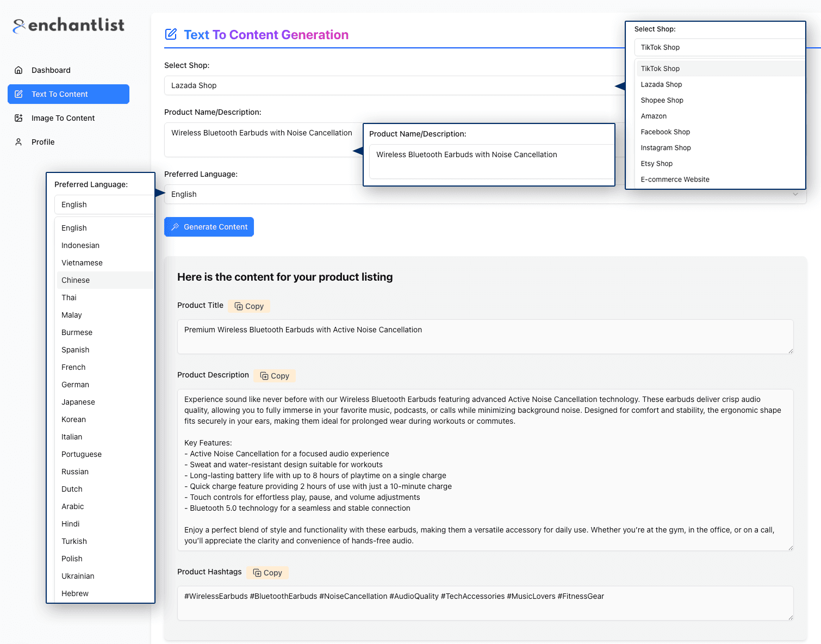Select Chinese from the language list
Image resolution: width=821 pixels, height=644 pixels.
[x=75, y=280]
